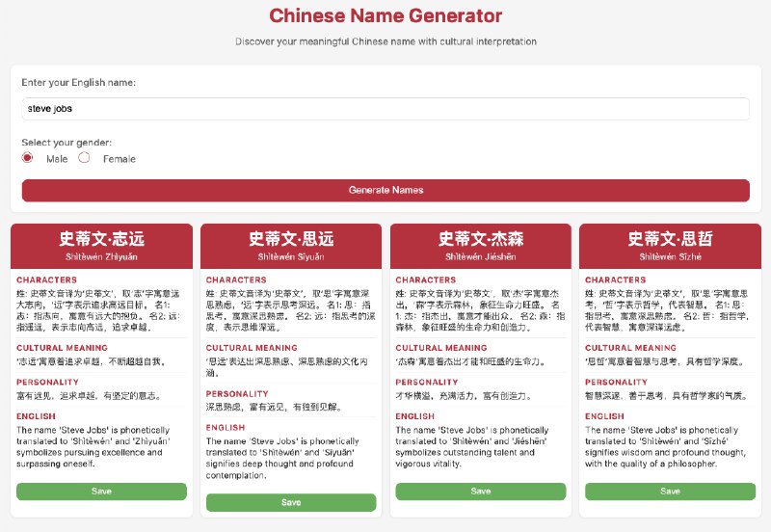Click the Shǐtèwén Sīyuǎn pinyin text
Viewport: 771px width, 532px height.
291,256
